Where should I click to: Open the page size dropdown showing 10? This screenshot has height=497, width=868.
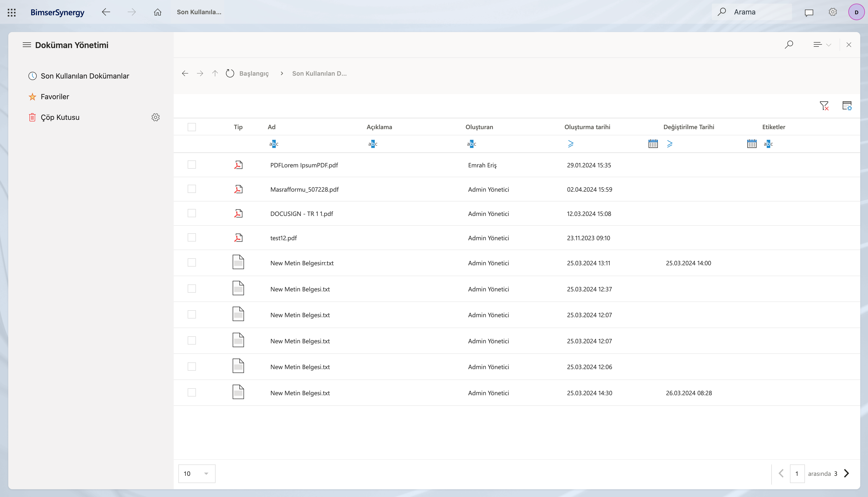coord(197,473)
